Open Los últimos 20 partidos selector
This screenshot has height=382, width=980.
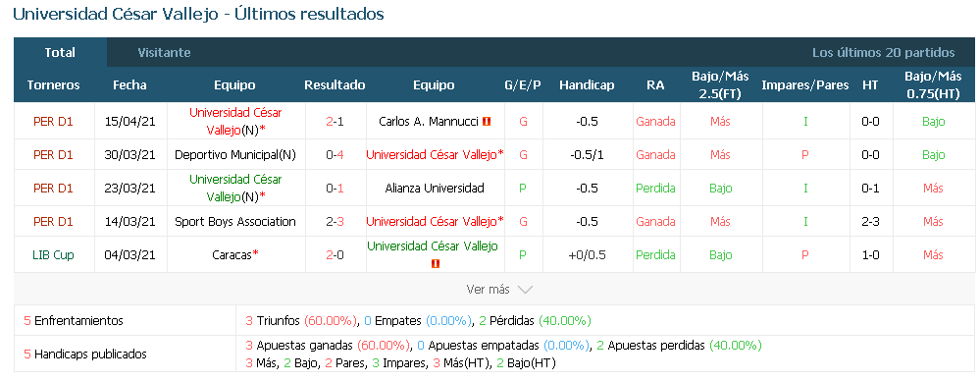(x=883, y=52)
